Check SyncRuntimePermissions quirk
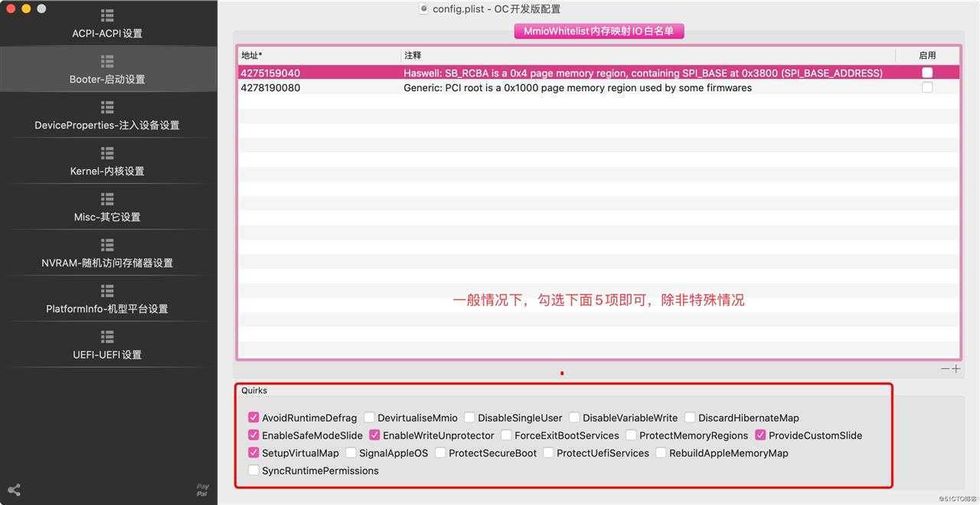Screen dimensions: 980x505 click(x=253, y=471)
